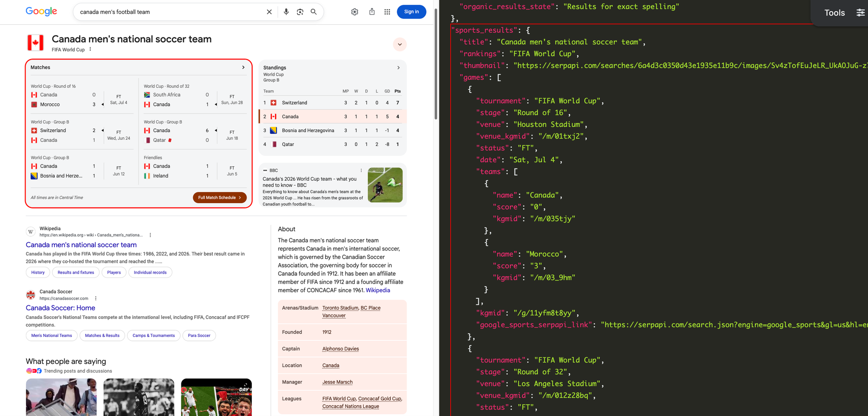Image resolution: width=868 pixels, height=416 pixels.
Task: Open search by image lens icon
Action: click(x=300, y=12)
